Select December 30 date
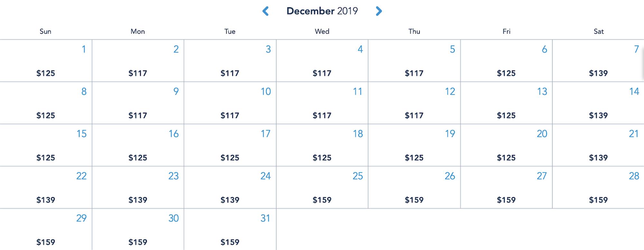 138,229
